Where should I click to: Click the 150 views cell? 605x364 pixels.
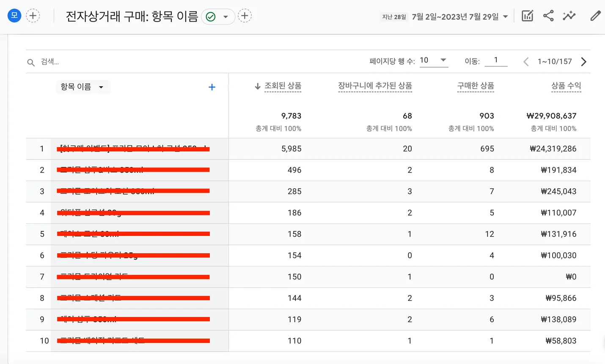(x=294, y=277)
